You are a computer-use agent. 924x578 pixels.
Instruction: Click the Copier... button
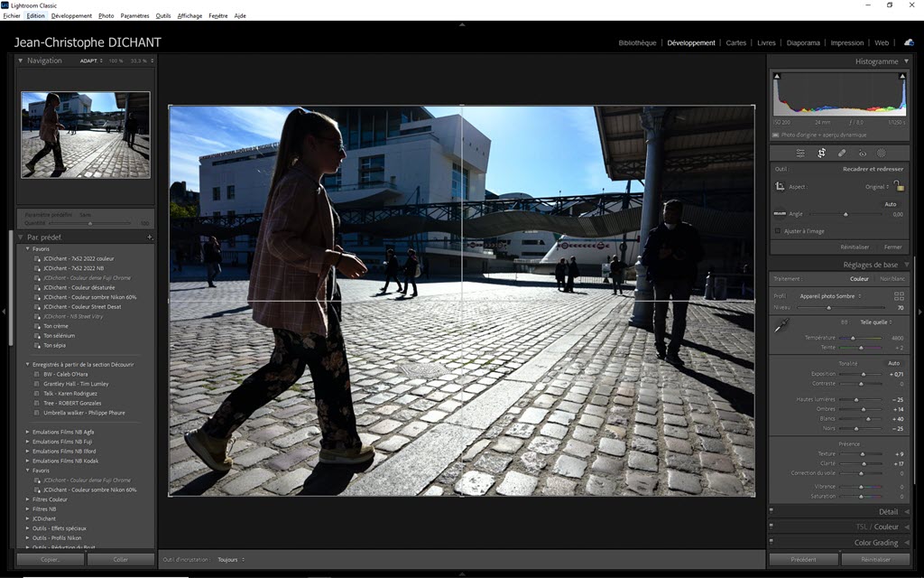coord(51,560)
